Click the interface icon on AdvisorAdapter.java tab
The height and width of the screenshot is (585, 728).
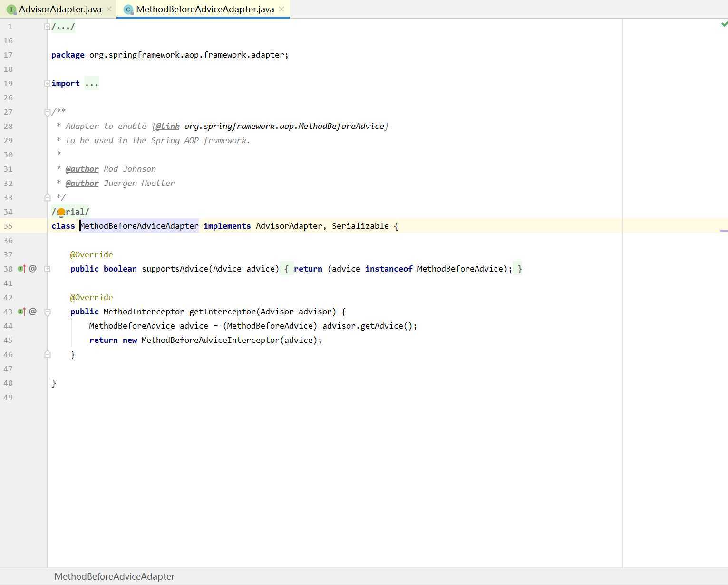(x=11, y=9)
